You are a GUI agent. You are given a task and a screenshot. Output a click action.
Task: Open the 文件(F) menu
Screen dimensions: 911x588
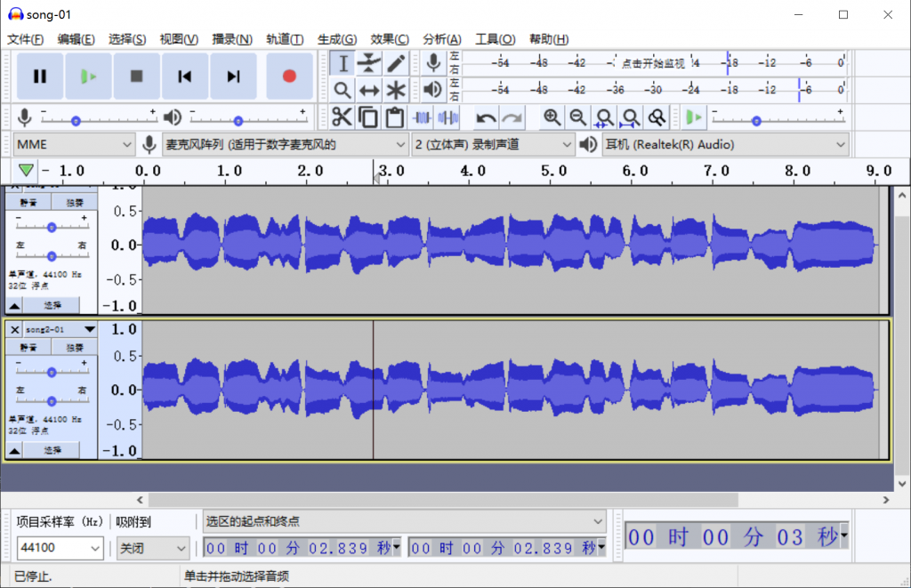coord(26,39)
